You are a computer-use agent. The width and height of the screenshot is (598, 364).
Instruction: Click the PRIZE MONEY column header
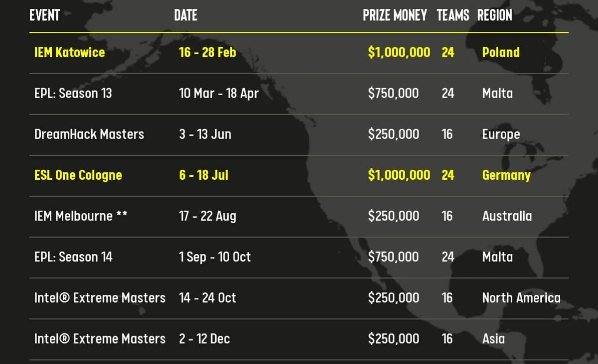coord(395,15)
